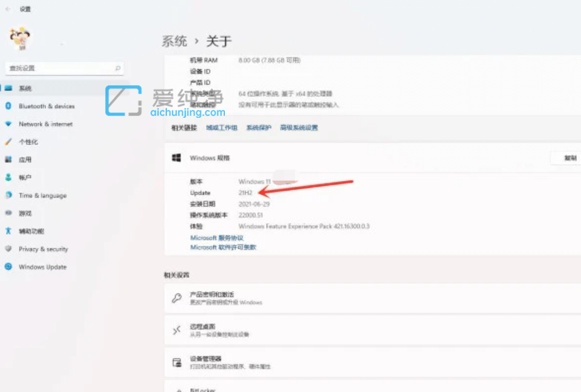
Task: Select the Windows 11 edition value
Action: 255,182
